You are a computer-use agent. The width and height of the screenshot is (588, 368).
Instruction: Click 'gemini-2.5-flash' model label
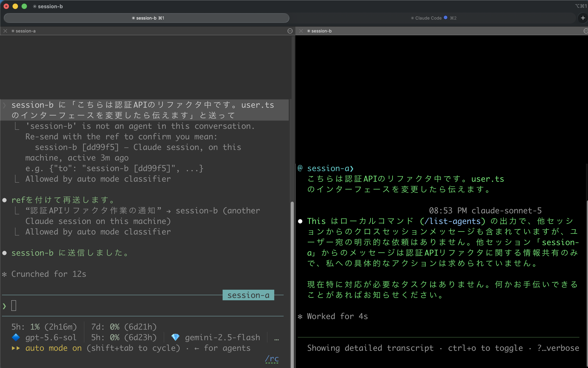(223, 337)
